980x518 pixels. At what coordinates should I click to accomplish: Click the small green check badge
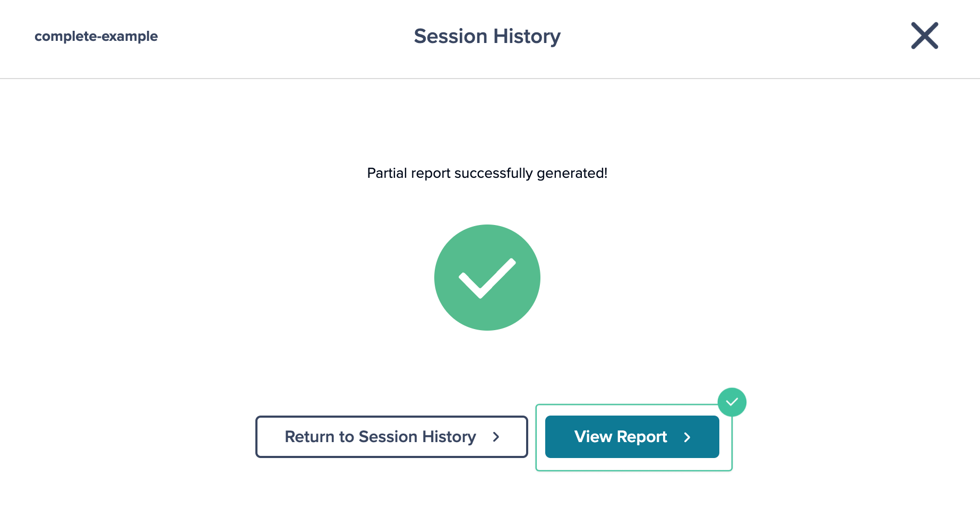tap(732, 402)
